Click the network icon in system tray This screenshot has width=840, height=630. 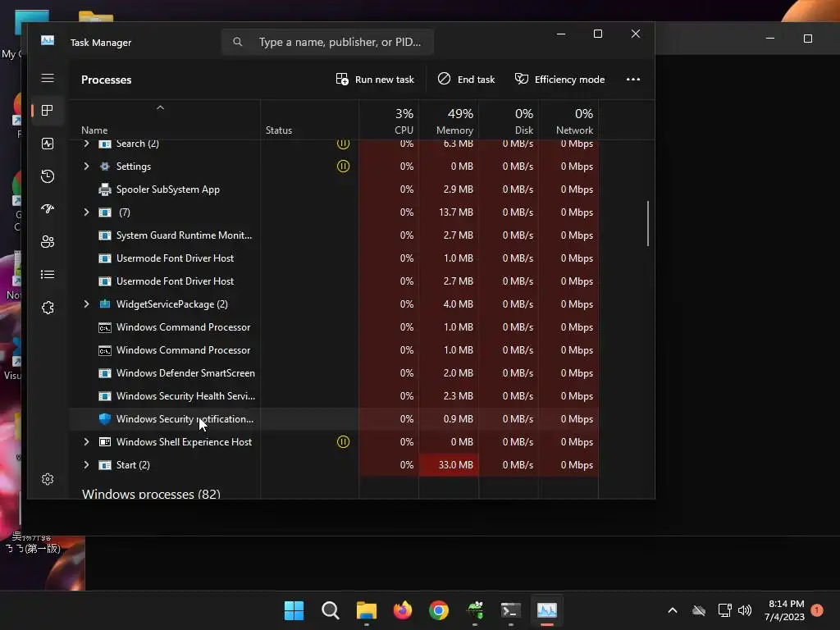click(725, 610)
